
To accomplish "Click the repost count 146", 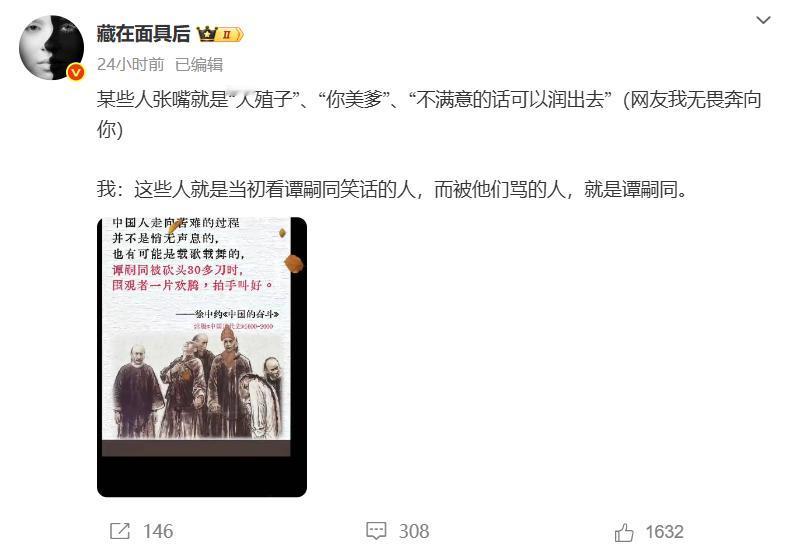I will [x=158, y=531].
